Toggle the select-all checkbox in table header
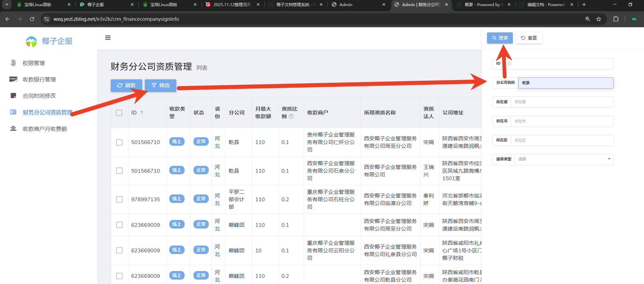This screenshot has height=284, width=644. tap(119, 113)
